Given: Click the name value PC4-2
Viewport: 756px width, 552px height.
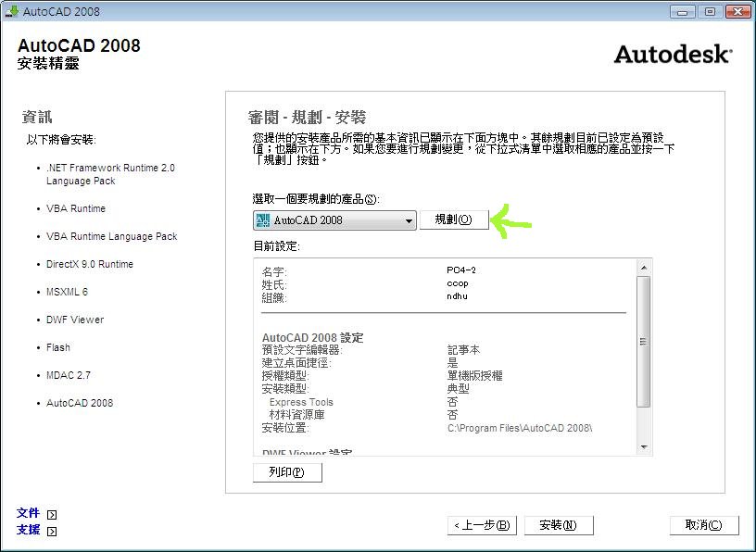Looking at the screenshot, I should tap(461, 270).
